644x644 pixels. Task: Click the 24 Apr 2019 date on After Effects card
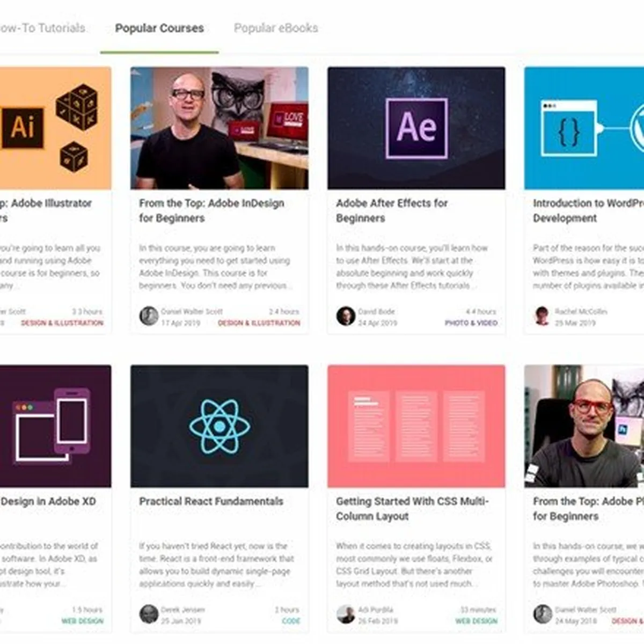point(378,323)
